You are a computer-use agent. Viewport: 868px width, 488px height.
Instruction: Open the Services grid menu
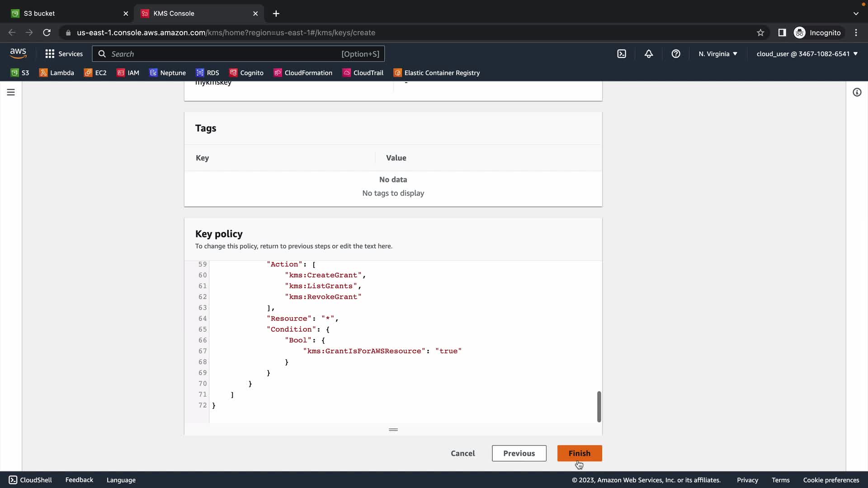[x=64, y=54]
